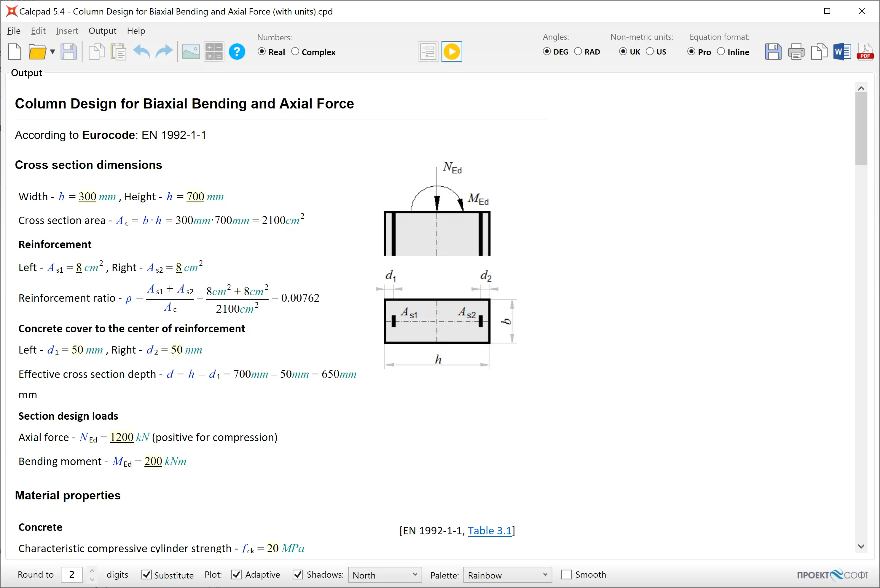880x588 pixels.
Task: Click the insert image icon
Action: 191,52
